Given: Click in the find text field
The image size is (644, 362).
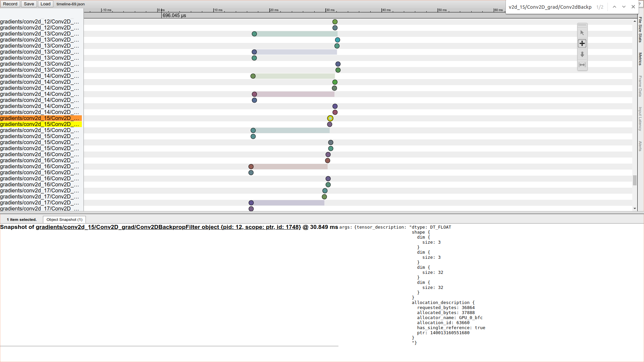Looking at the screenshot, I should point(550,7).
